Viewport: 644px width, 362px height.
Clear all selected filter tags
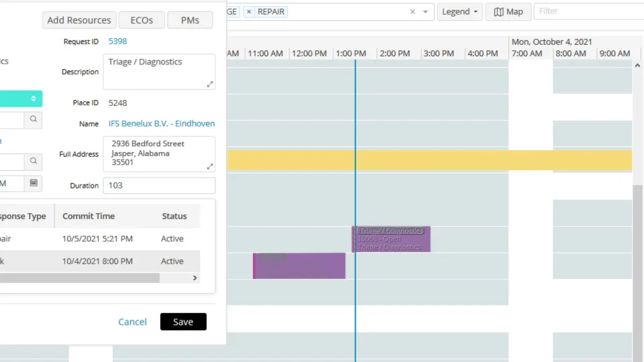pos(413,12)
